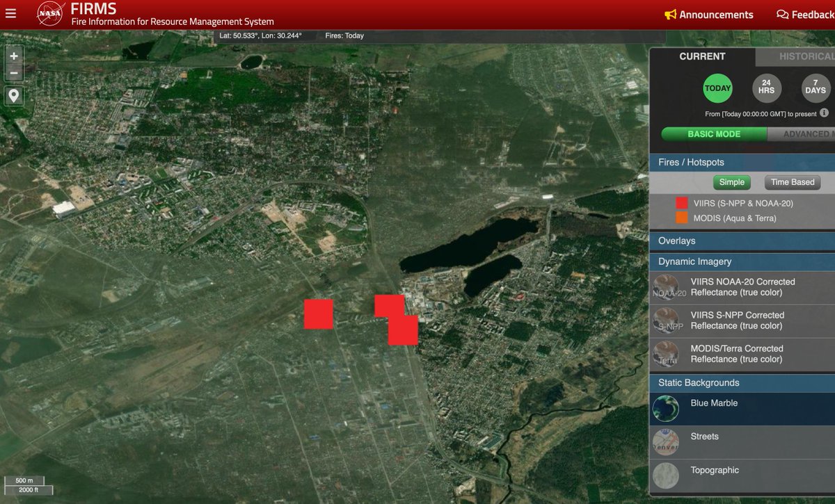Select the 24 HRS time range
This screenshot has width=835, height=504.
(767, 88)
